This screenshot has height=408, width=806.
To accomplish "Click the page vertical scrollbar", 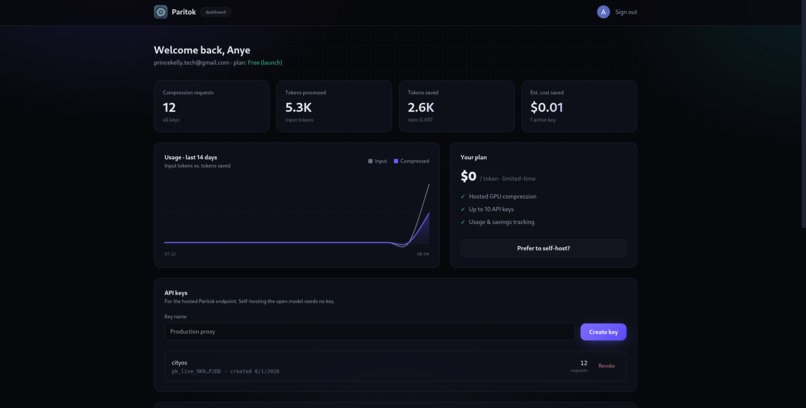I will pyautogui.click(x=803, y=113).
